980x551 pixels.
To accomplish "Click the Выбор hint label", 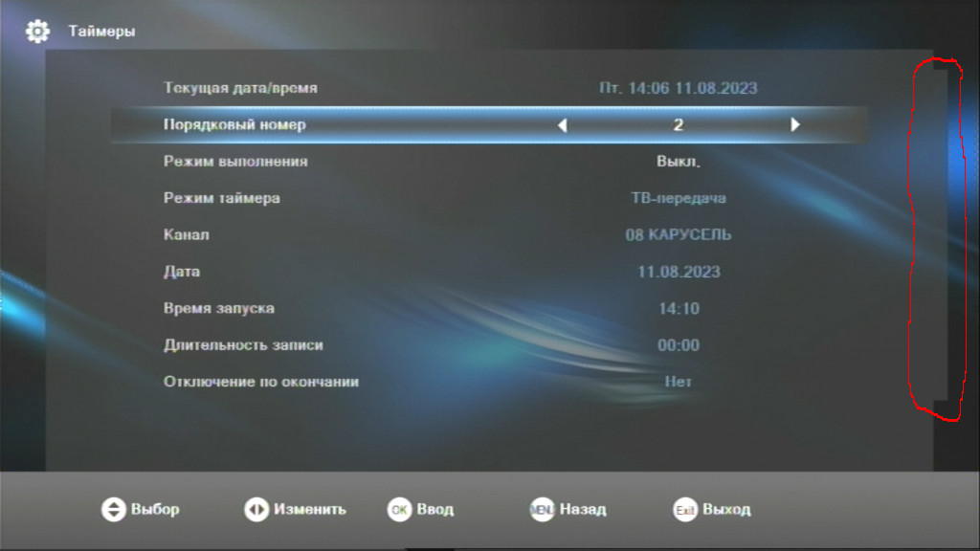I will (x=155, y=510).
